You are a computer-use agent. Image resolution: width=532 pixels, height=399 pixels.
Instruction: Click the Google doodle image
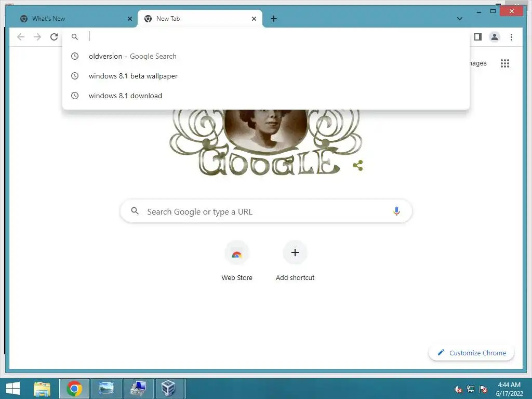click(x=265, y=142)
